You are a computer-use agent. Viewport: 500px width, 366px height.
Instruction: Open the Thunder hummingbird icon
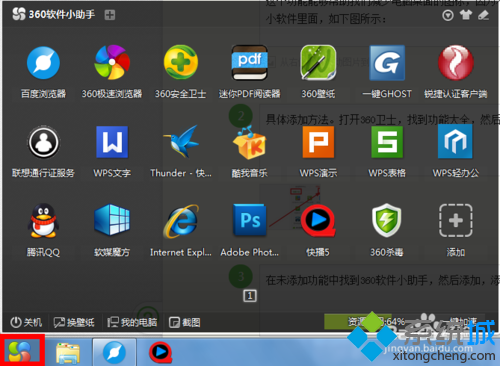click(181, 142)
